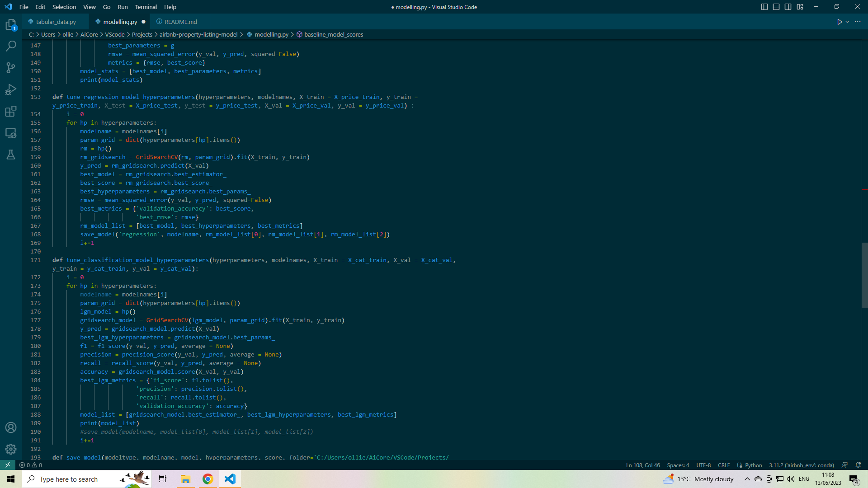Open the Search panel icon
The width and height of the screenshot is (868, 488).
pos(11,46)
